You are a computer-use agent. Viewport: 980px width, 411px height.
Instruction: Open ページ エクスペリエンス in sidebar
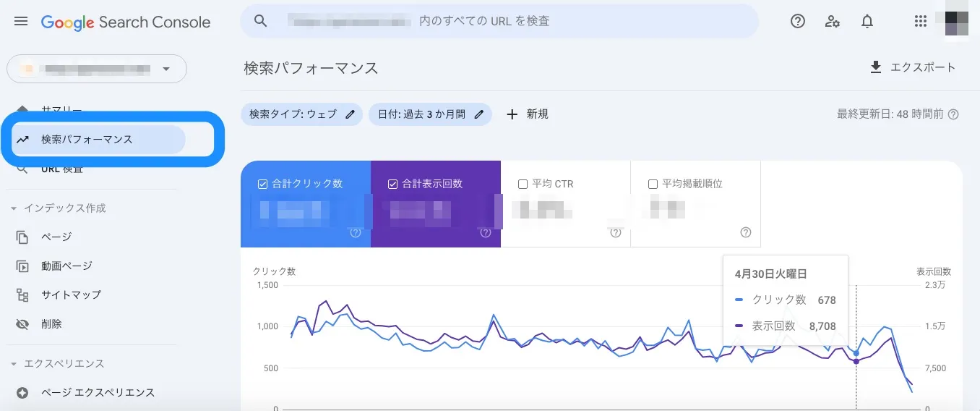98,393
